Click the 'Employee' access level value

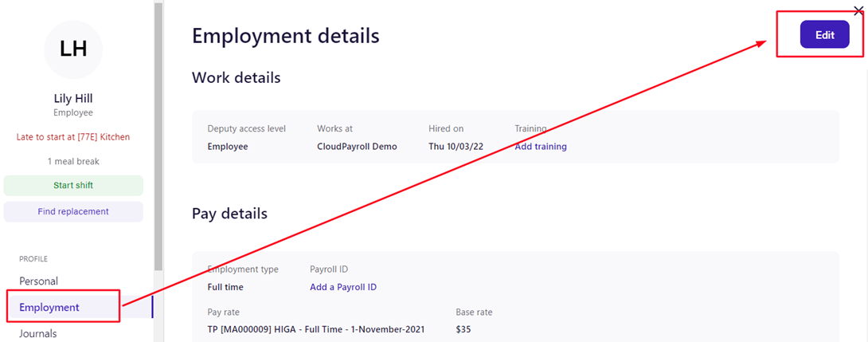click(x=228, y=147)
